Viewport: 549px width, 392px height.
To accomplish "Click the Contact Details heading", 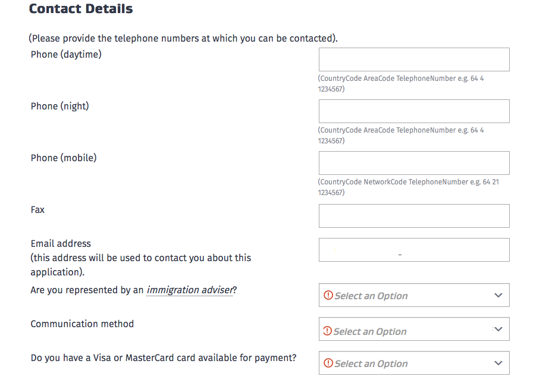I will [81, 8].
